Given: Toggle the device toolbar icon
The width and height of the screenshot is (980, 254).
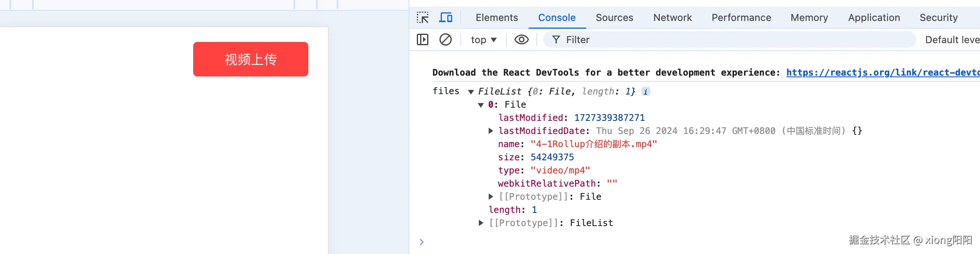Looking at the screenshot, I should (446, 18).
